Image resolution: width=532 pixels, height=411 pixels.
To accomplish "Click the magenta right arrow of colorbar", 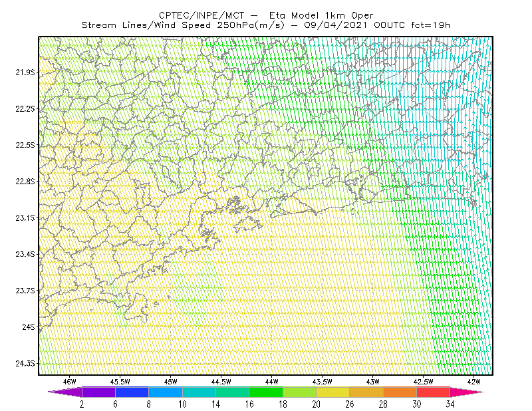I will pyautogui.click(x=467, y=392).
